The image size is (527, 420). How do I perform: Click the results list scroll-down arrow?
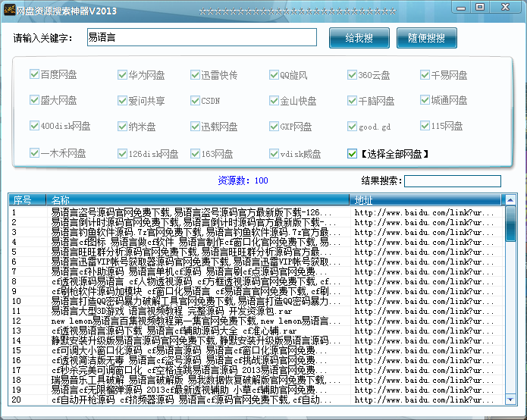coord(510,400)
